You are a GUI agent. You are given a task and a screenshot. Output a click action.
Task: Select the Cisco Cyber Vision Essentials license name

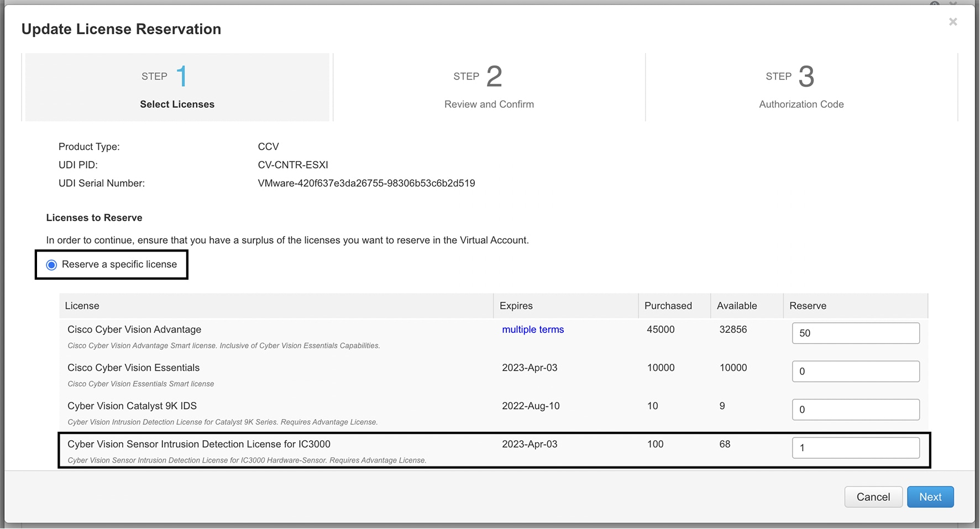pos(133,368)
